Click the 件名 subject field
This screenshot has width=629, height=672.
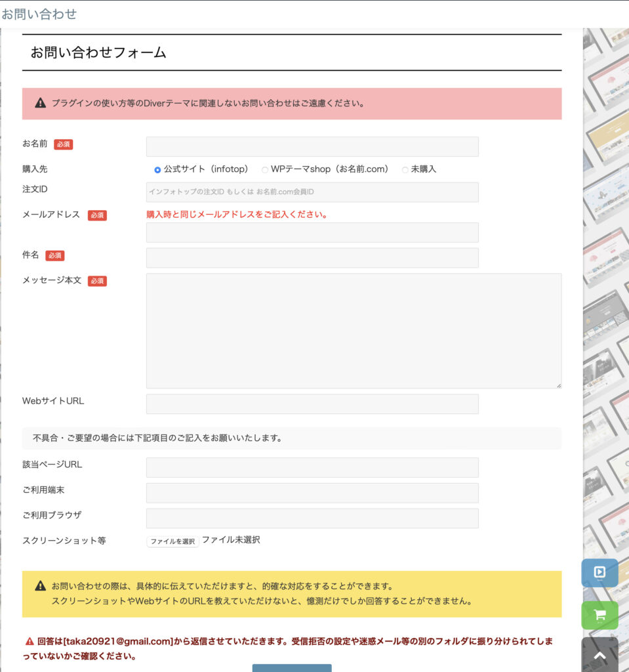(x=312, y=258)
